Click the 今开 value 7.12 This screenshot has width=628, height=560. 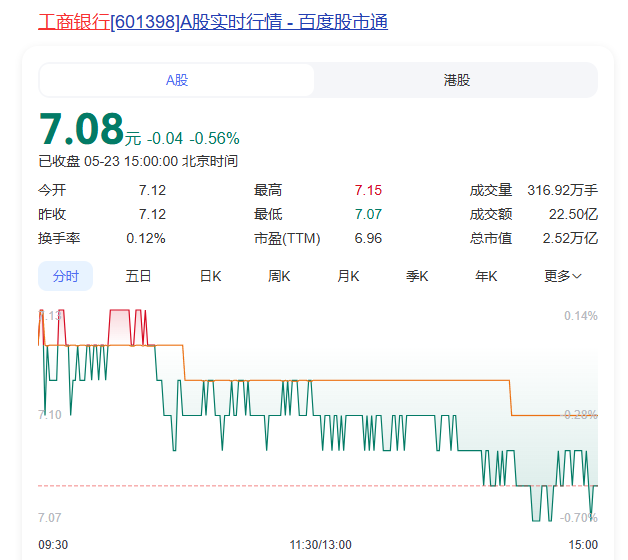(x=152, y=190)
